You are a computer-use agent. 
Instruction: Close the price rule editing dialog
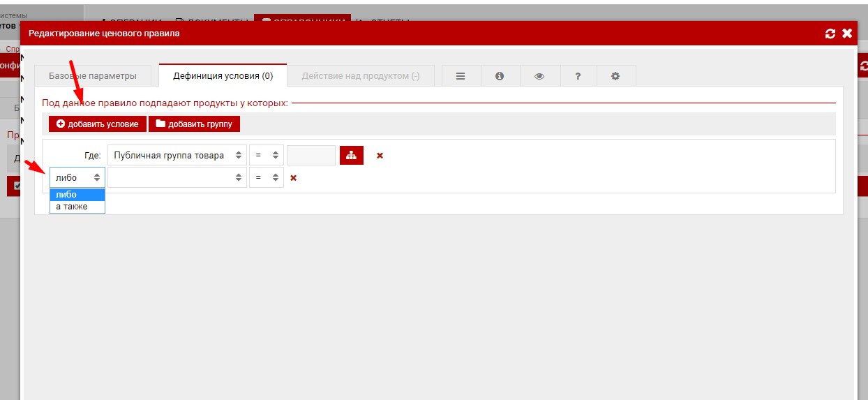pos(847,34)
